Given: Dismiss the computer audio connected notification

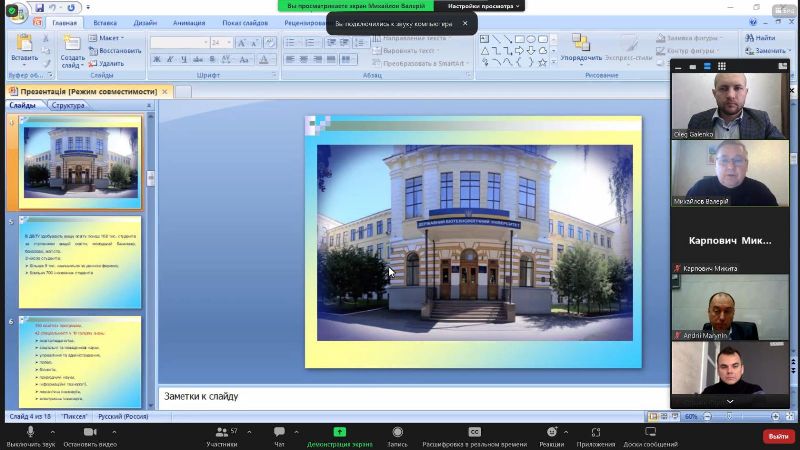Looking at the screenshot, I should [464, 23].
